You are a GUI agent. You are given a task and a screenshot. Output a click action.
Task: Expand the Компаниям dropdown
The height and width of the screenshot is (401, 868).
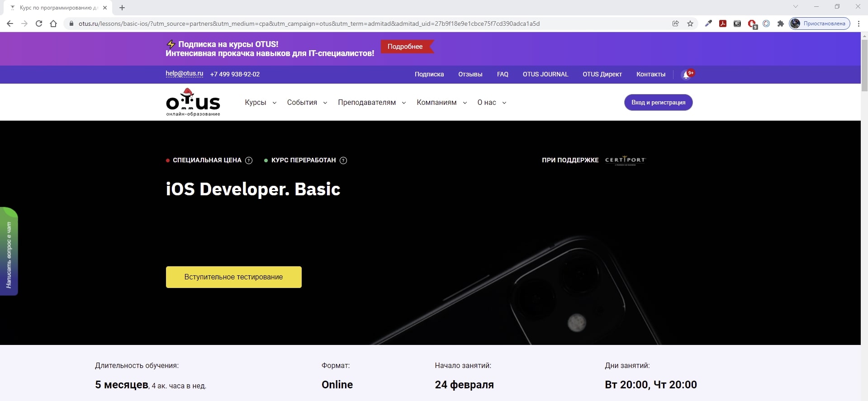tap(442, 103)
